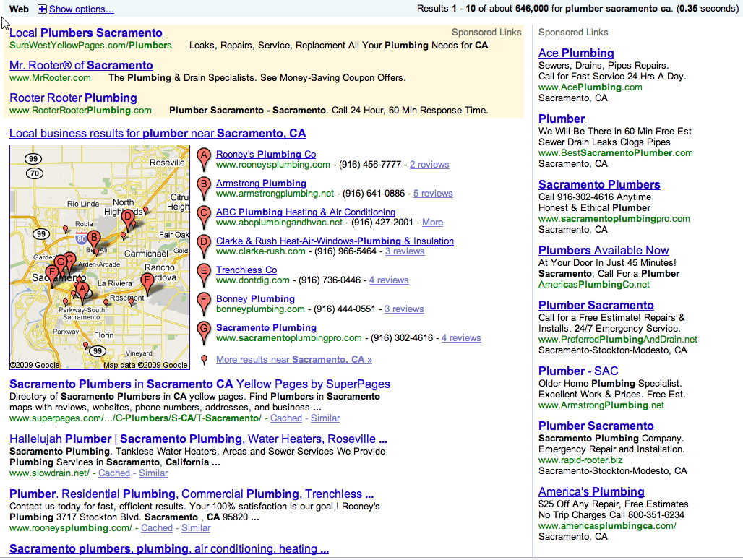The image size is (743, 560).
Task: Open the Plumber - SAC sponsored ad
Action: coord(578,371)
